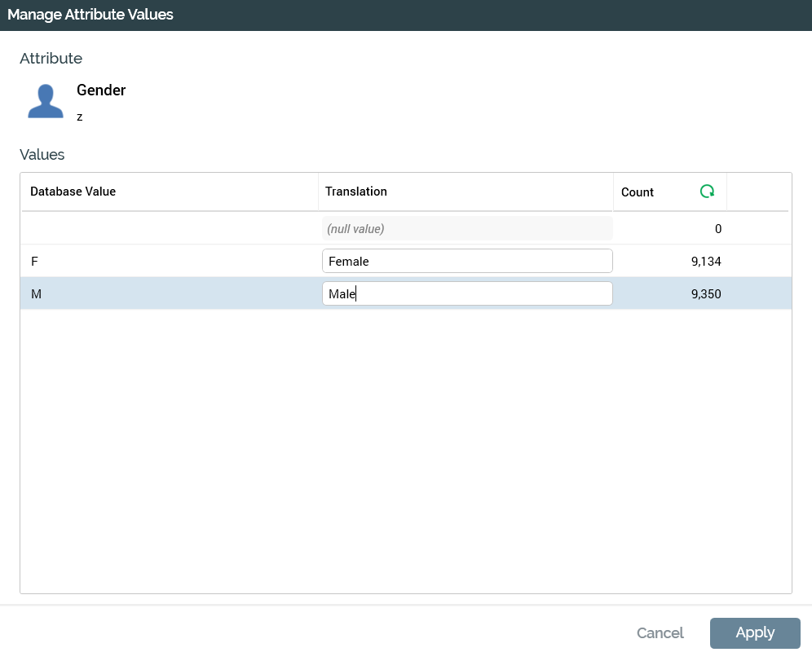Click the blue Gender person icon
The height and width of the screenshot is (661, 812).
pos(46,102)
